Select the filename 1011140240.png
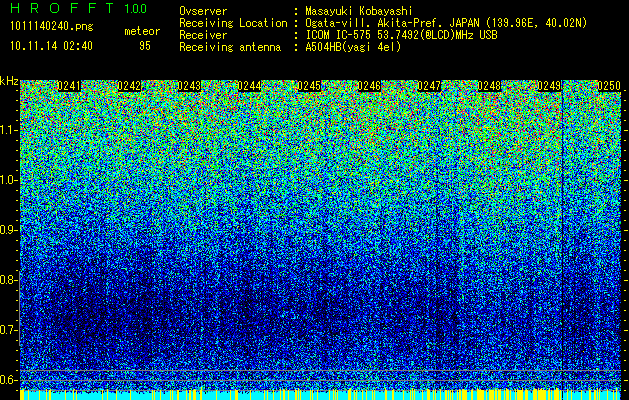Screen dimensions: 629x400 click(x=52, y=27)
